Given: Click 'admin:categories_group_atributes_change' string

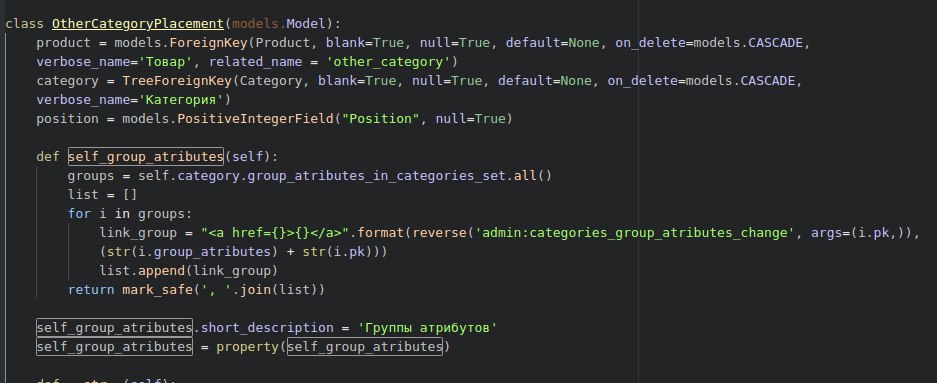Looking at the screenshot, I should pyautogui.click(x=634, y=233).
